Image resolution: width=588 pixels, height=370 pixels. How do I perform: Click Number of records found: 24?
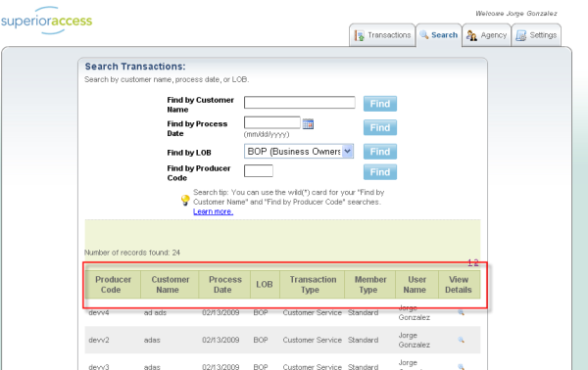132,253
